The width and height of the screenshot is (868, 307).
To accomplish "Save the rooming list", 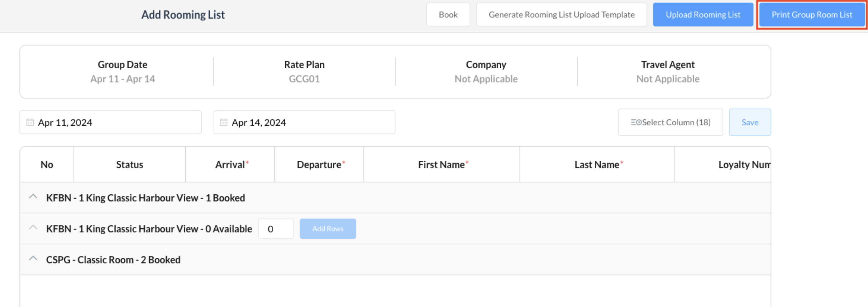I will [x=749, y=122].
